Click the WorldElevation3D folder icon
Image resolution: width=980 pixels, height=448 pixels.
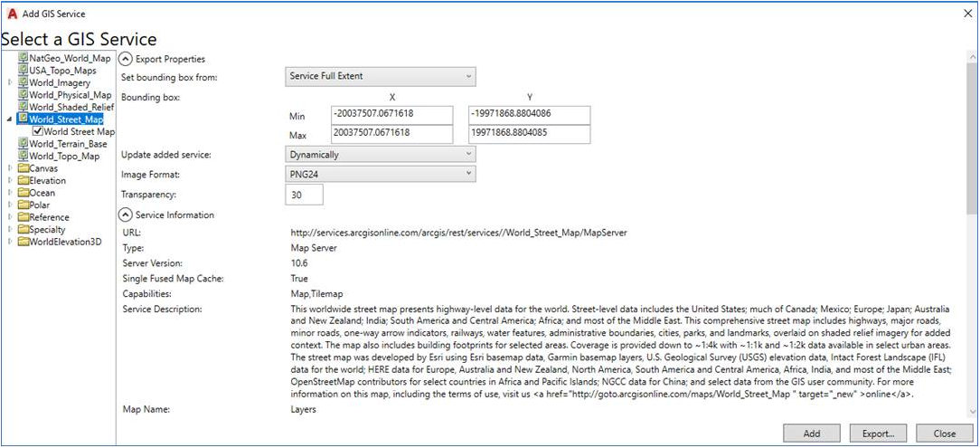coord(24,242)
